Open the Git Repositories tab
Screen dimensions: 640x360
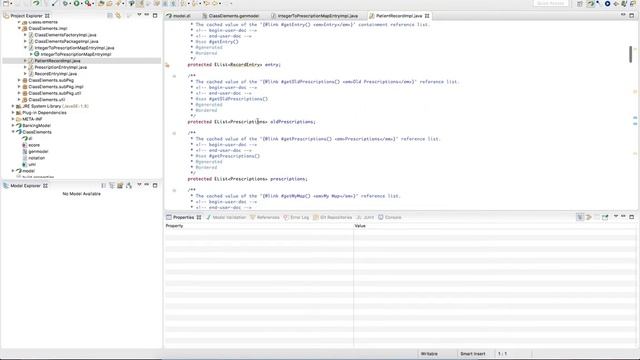click(333, 218)
